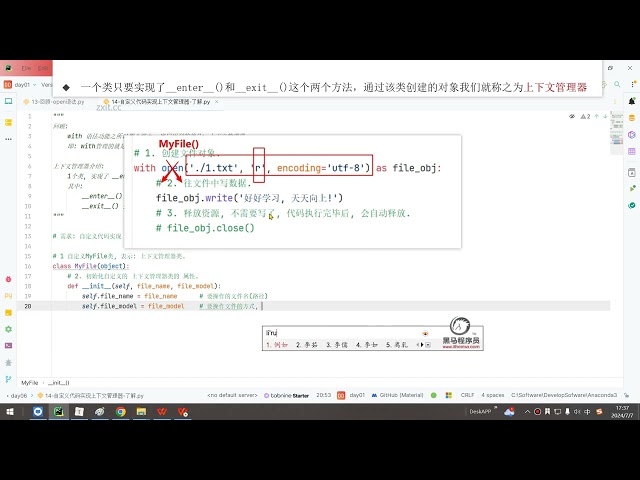Open the purple SciView hexagon icon
Screen dimensions: 640x480
tap(631, 135)
